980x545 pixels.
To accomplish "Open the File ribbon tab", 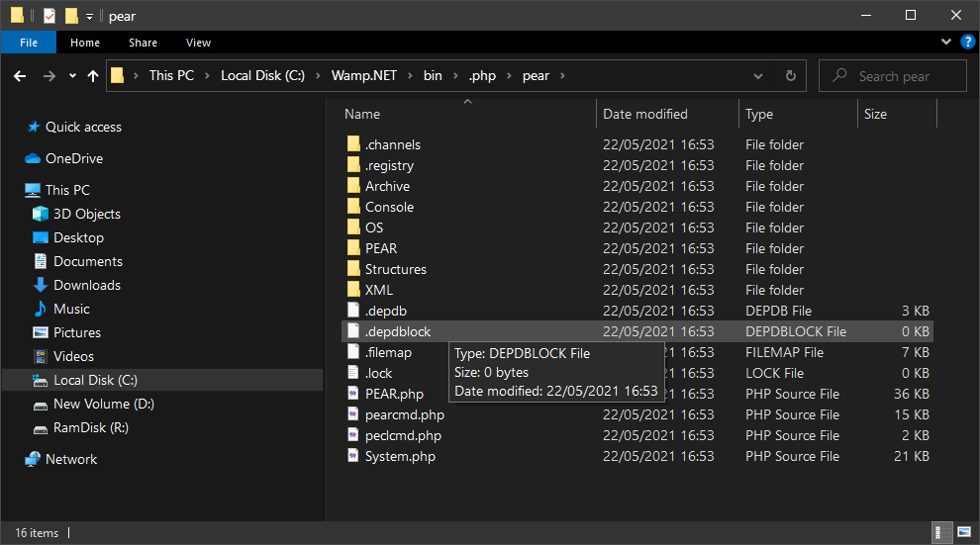I will [29, 43].
